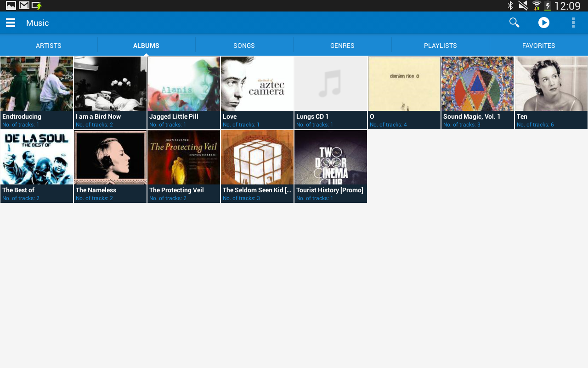Click the Music title in app bar
Screen dimensions: 588x368
[37, 23]
